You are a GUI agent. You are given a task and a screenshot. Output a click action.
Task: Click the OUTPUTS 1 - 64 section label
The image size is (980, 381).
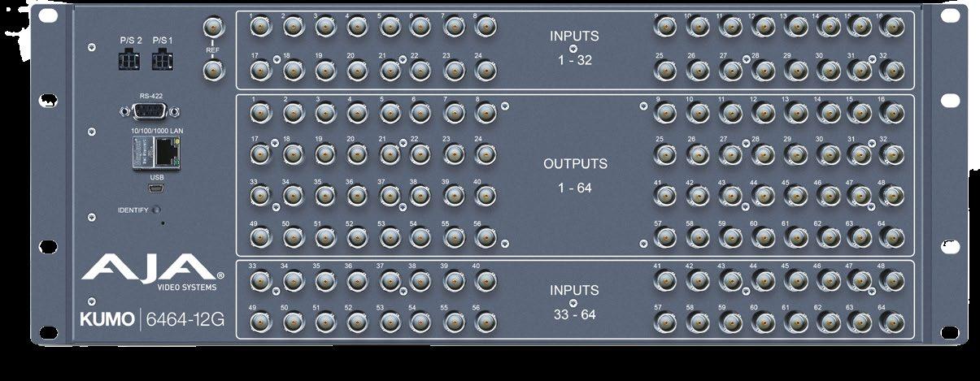(x=575, y=175)
